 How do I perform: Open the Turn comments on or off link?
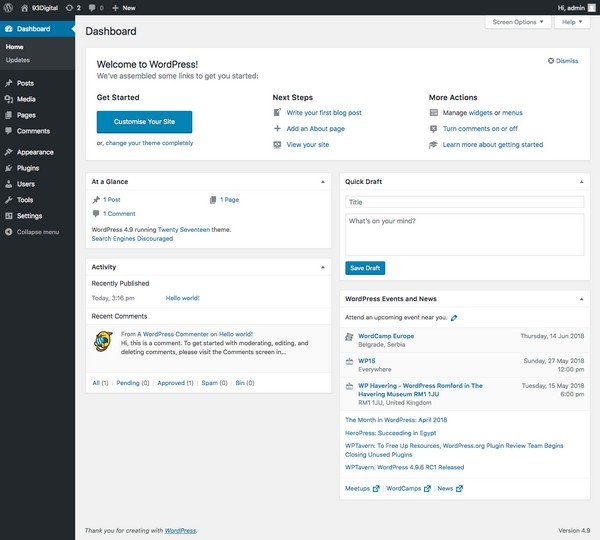[x=480, y=129]
